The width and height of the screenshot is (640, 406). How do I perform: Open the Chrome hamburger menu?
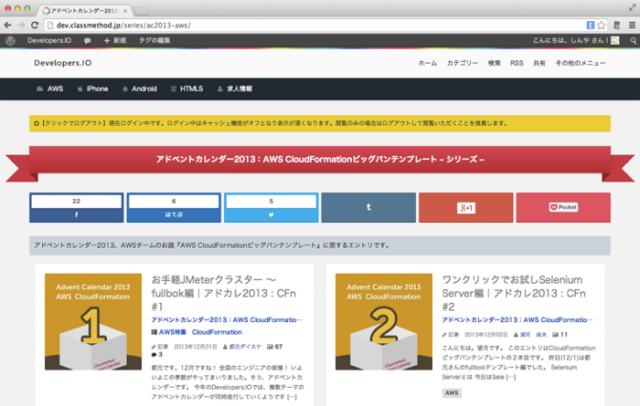(x=632, y=25)
